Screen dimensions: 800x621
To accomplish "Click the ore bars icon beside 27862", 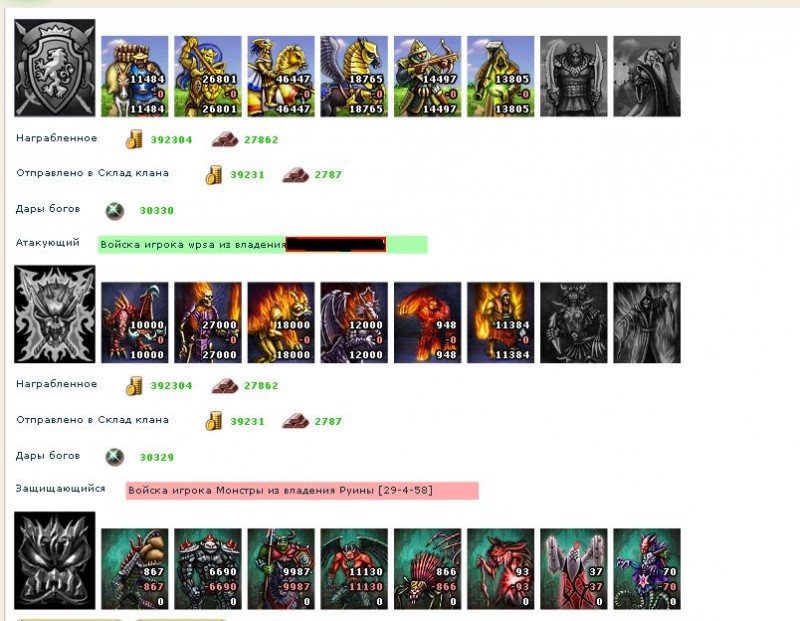I will 225,139.
